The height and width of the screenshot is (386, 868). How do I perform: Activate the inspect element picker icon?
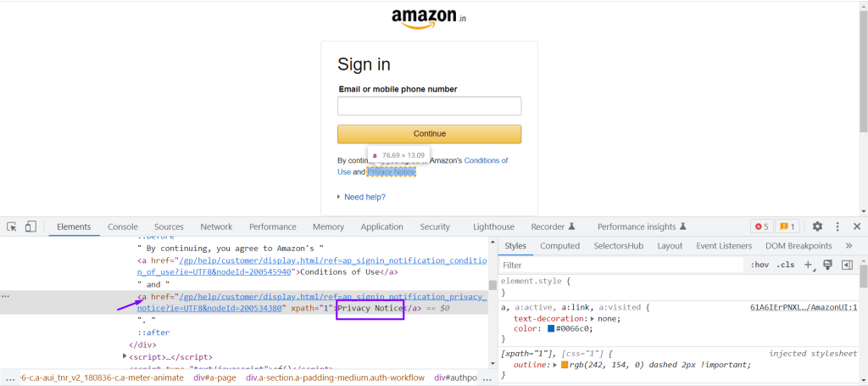point(13,227)
